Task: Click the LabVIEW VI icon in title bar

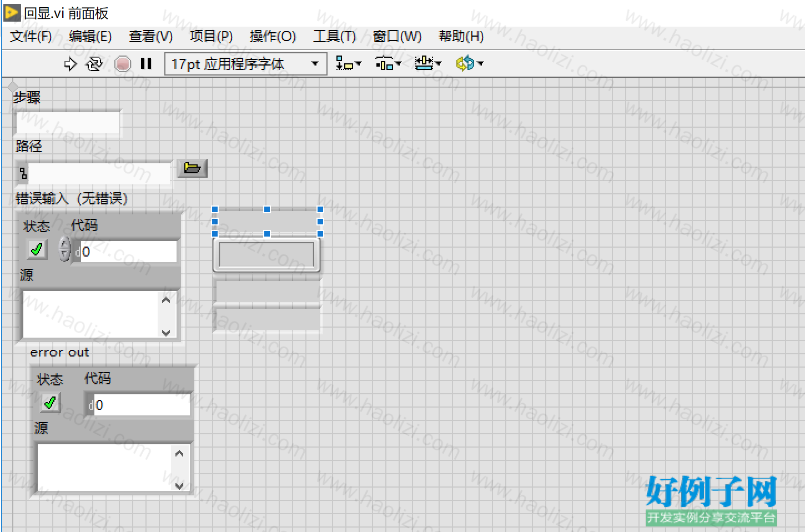Action: pyautogui.click(x=12, y=12)
